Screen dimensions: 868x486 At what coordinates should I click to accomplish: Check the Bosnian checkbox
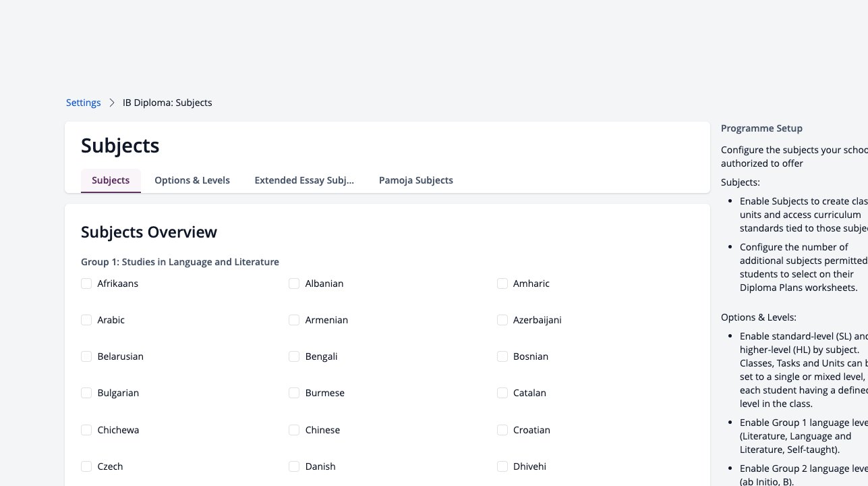click(x=502, y=356)
